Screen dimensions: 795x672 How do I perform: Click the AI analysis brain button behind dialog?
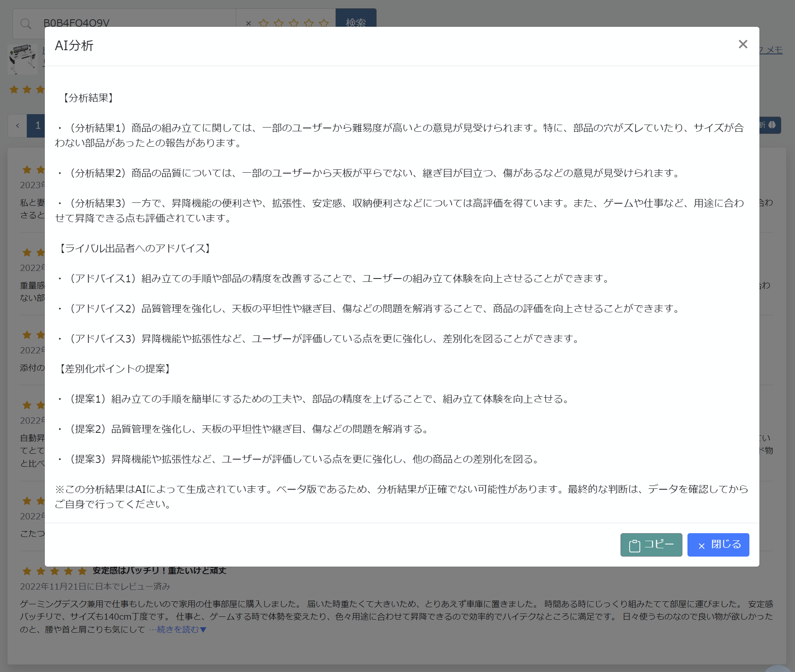point(770,125)
